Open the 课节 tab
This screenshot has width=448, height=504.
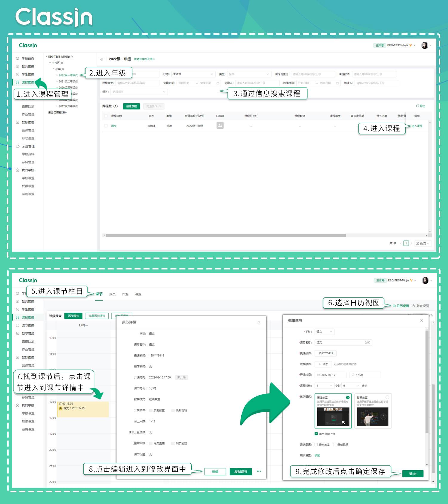click(x=99, y=294)
